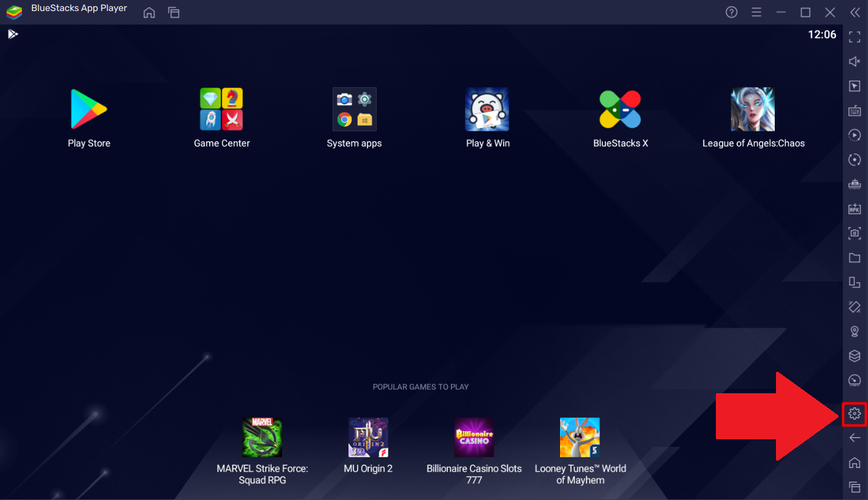Open the Help question mark icon

click(x=731, y=12)
